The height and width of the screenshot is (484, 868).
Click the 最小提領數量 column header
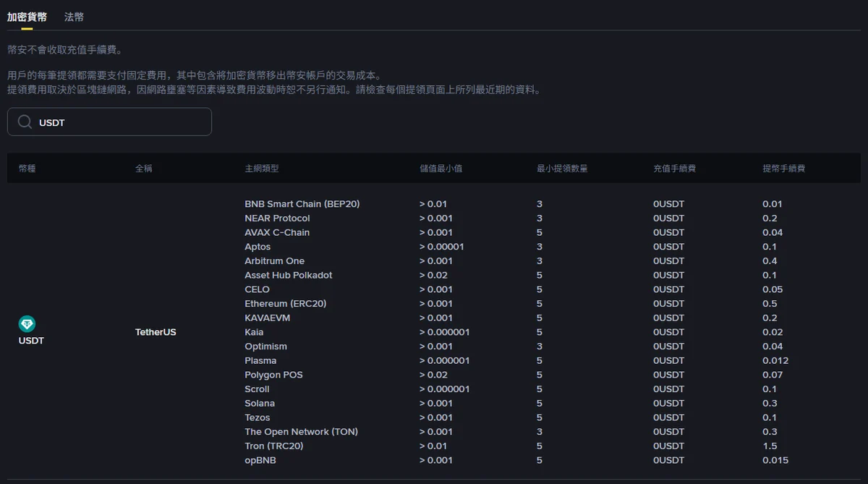[562, 169]
